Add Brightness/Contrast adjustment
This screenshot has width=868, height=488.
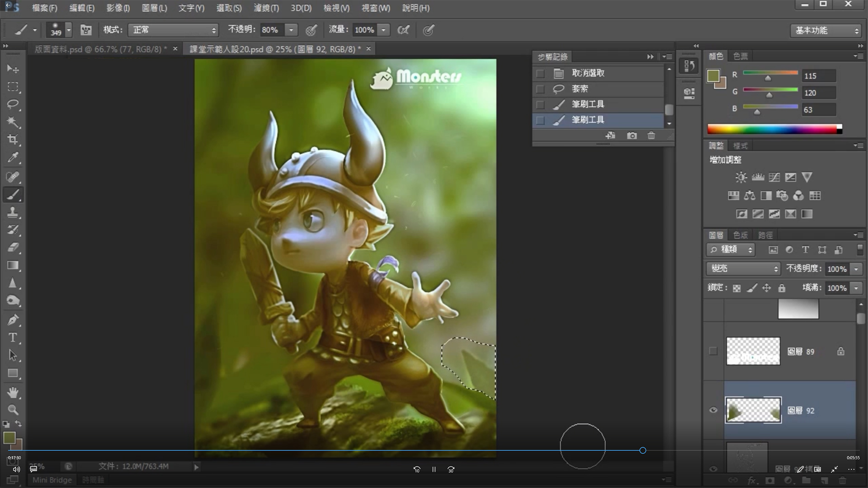741,177
